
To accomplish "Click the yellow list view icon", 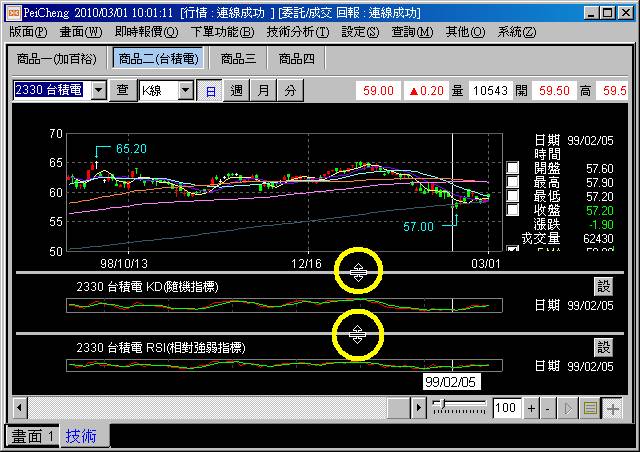I will point(591,408).
